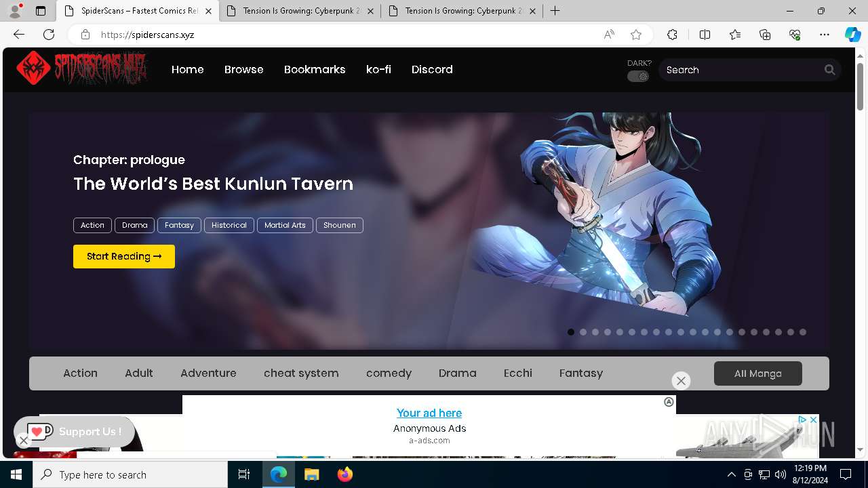Screen dimensions: 868x488
Task: Open Copilot sidebar icon
Action: tap(852, 35)
